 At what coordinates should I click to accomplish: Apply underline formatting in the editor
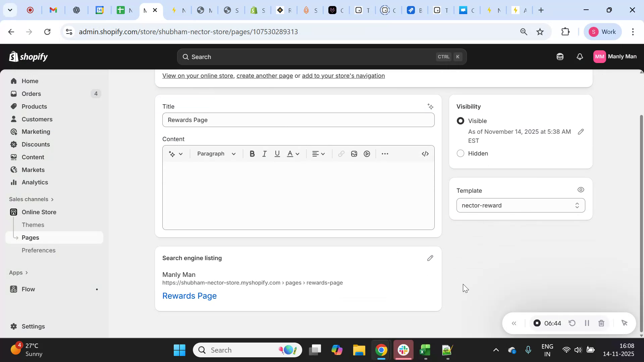coord(277,154)
